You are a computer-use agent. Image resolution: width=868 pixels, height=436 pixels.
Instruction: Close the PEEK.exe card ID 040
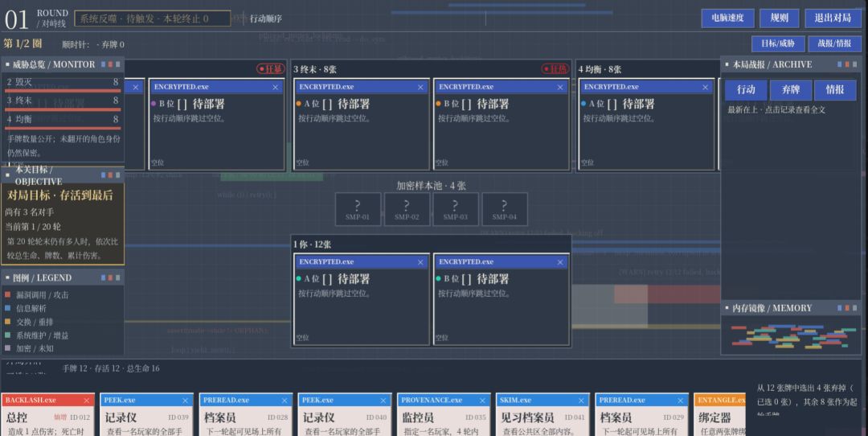click(383, 401)
